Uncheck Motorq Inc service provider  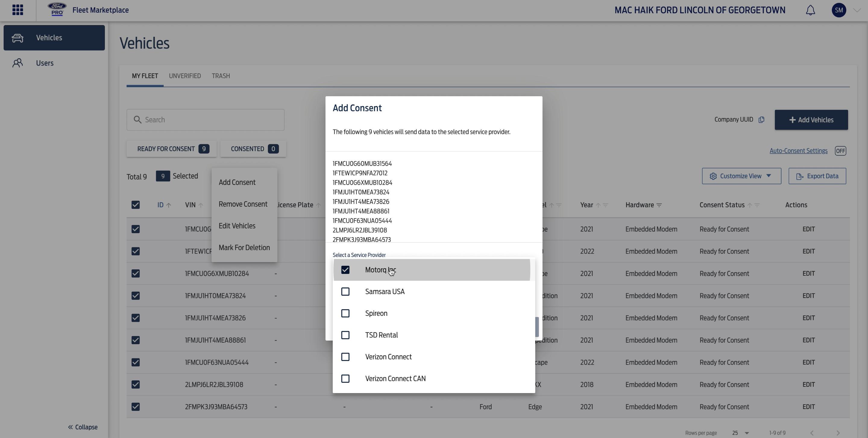coord(345,270)
